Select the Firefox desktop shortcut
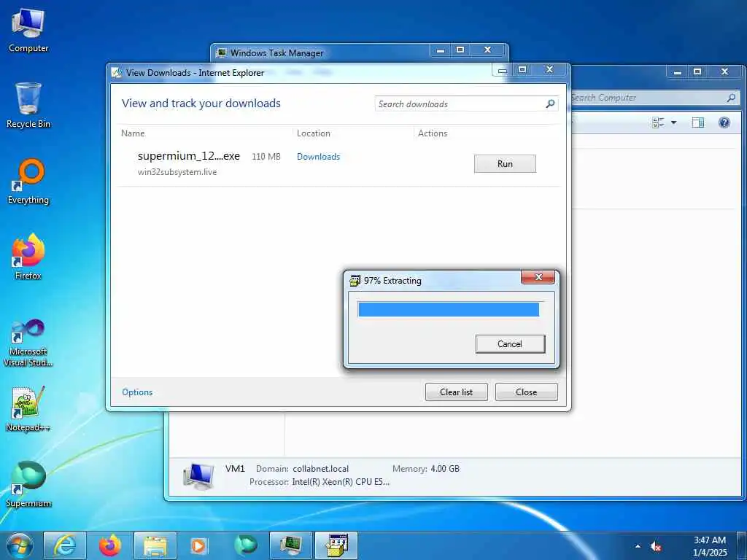This screenshot has width=747, height=560. coord(28,257)
